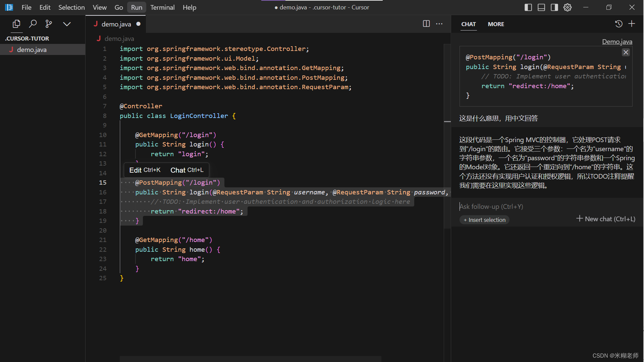Collapse the .CURSOR-TUTOR folder section
This screenshot has height=362, width=644.
tap(27, 39)
